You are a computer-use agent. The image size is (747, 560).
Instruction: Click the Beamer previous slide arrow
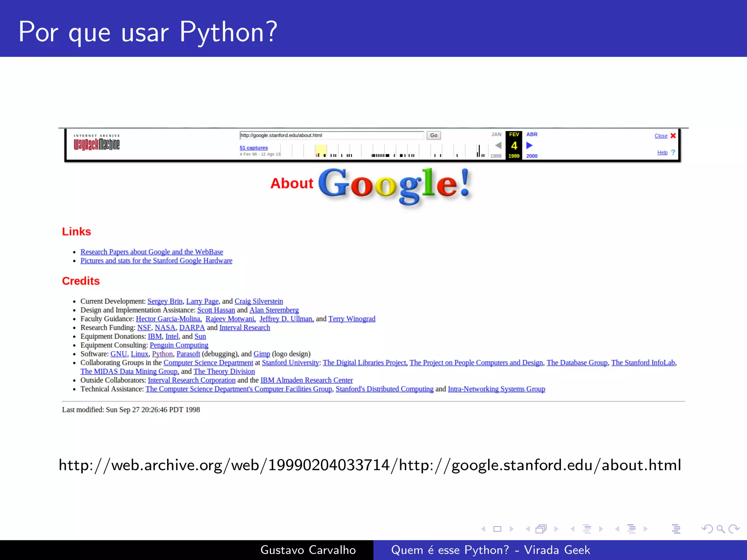(483, 529)
